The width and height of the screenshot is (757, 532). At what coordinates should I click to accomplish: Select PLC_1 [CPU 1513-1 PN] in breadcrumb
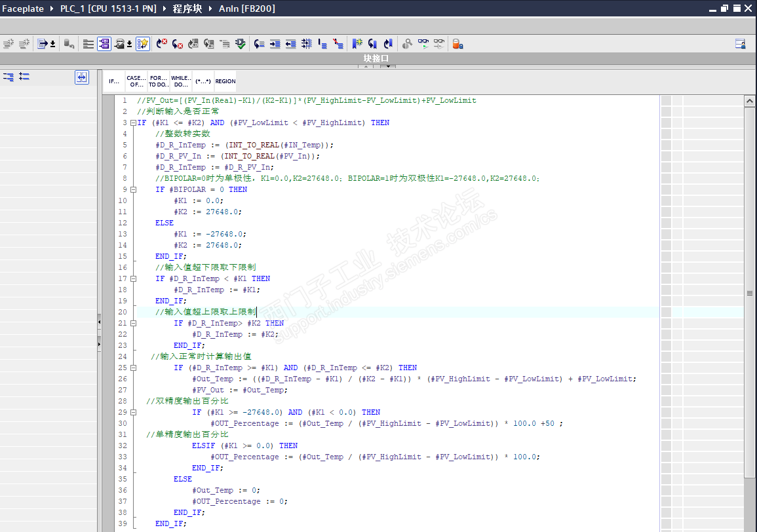pos(108,9)
